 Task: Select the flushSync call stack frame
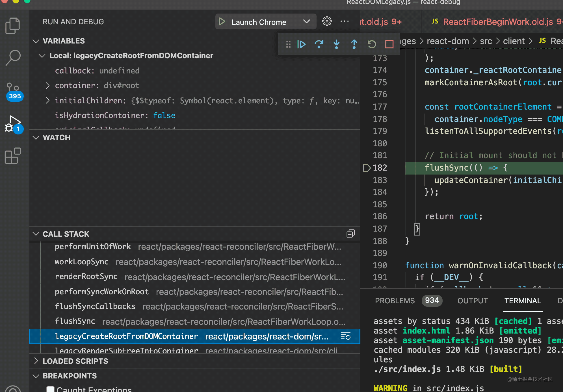point(75,321)
